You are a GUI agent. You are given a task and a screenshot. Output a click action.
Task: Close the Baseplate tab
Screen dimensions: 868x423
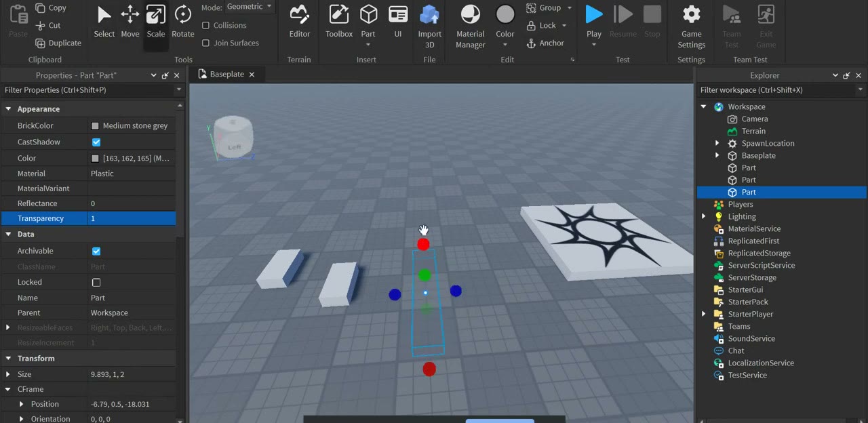tap(252, 75)
